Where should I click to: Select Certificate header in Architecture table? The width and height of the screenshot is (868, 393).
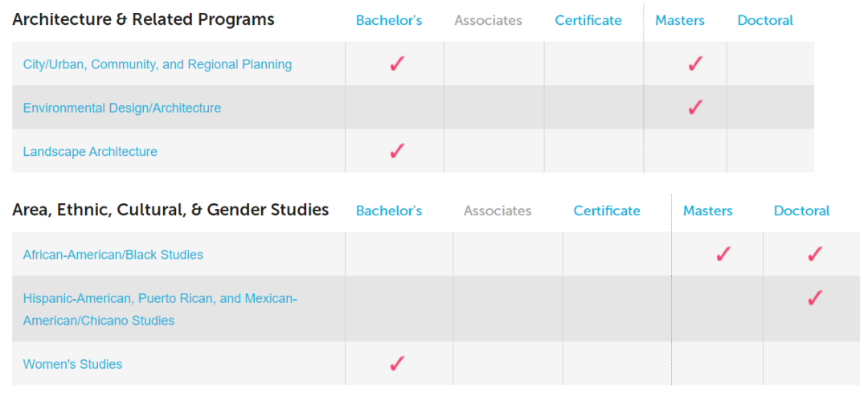[x=588, y=20]
